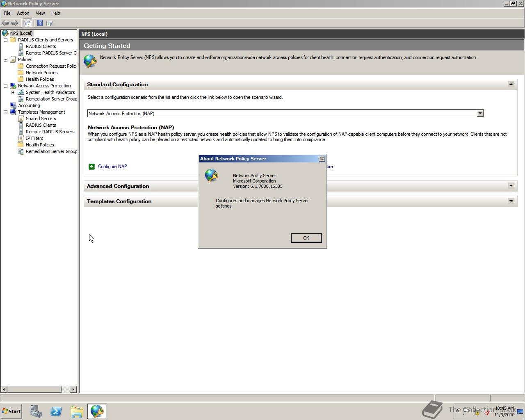Show hidden system tray icons

(x=458, y=411)
